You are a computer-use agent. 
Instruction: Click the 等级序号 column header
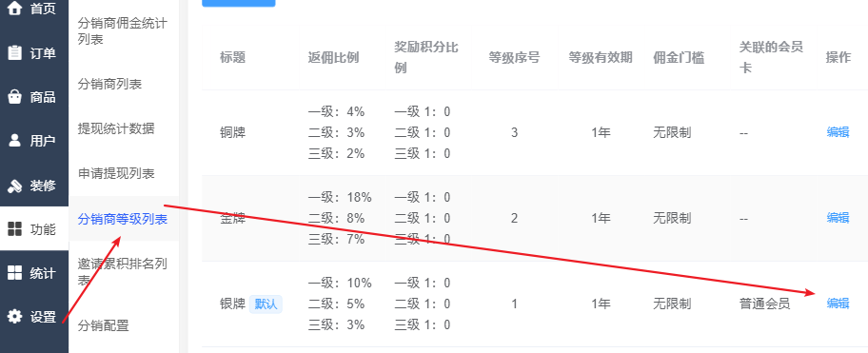[514, 57]
